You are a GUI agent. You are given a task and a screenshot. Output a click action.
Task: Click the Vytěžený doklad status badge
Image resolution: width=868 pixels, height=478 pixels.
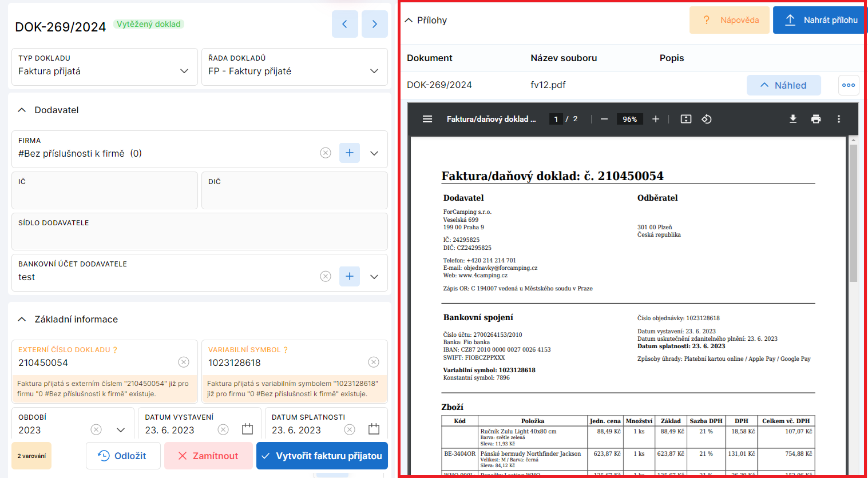pos(149,24)
